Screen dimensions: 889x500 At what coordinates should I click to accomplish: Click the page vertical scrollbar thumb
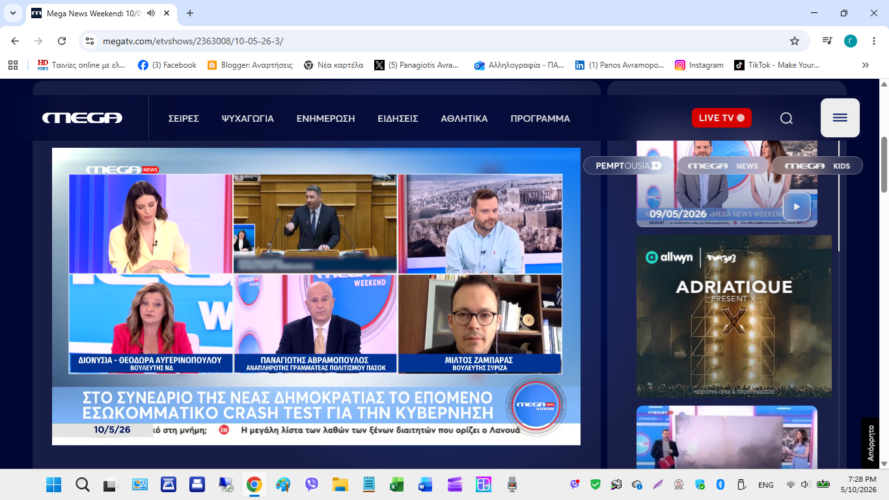[884, 164]
